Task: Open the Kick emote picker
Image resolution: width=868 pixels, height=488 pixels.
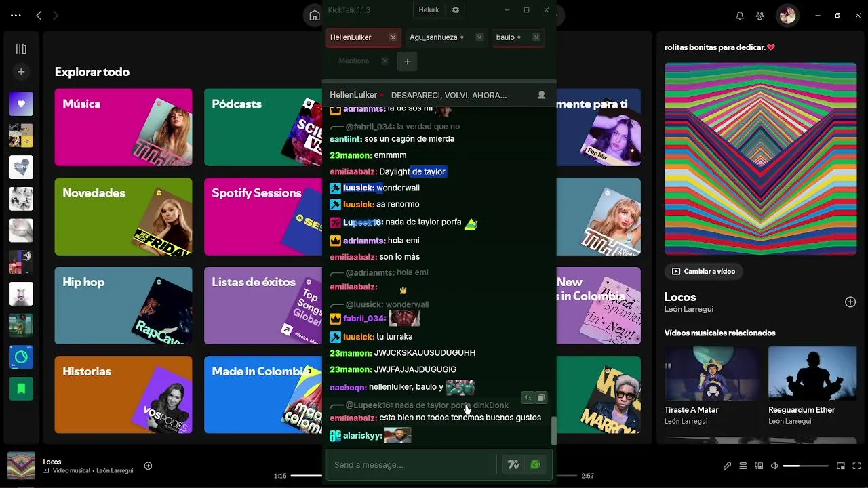Action: coord(536,464)
